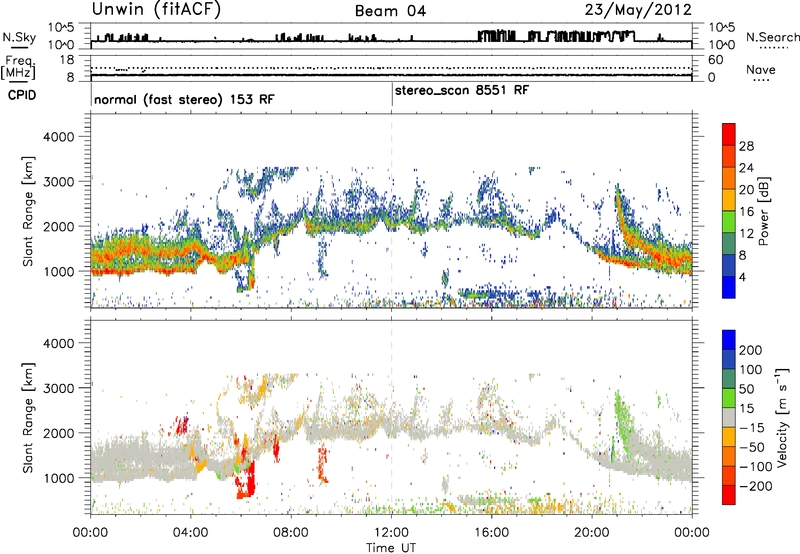Click the '20:00' time axis tick label

click(591, 533)
